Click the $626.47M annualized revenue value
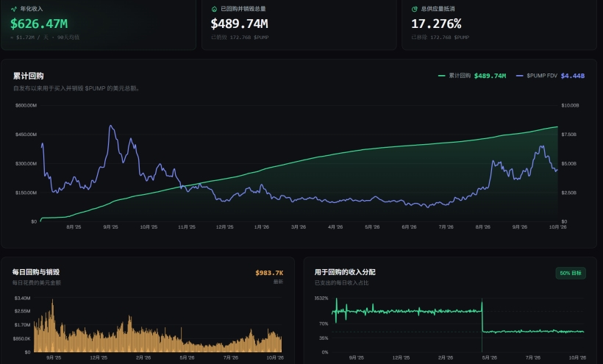This screenshot has width=603, height=364. (x=39, y=24)
